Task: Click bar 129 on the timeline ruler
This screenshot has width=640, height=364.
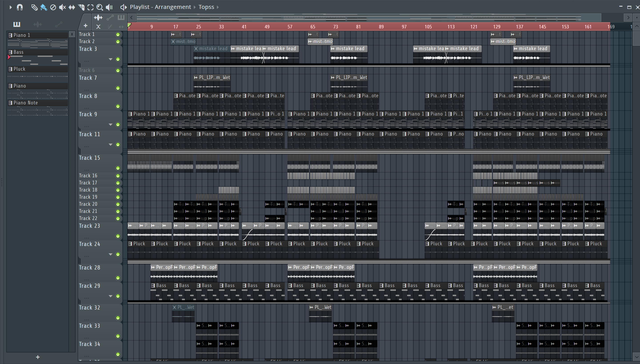Action: click(x=496, y=26)
